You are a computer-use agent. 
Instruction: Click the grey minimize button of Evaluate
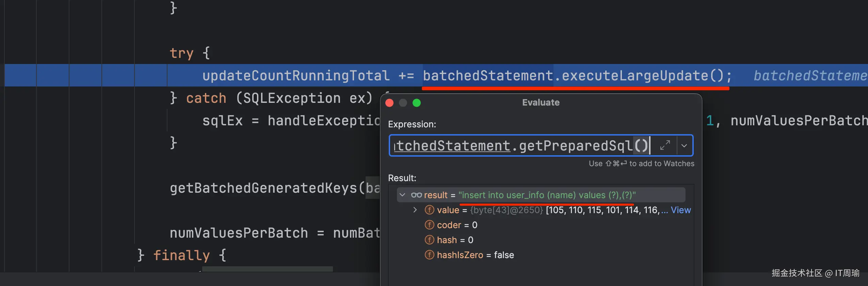coord(403,103)
